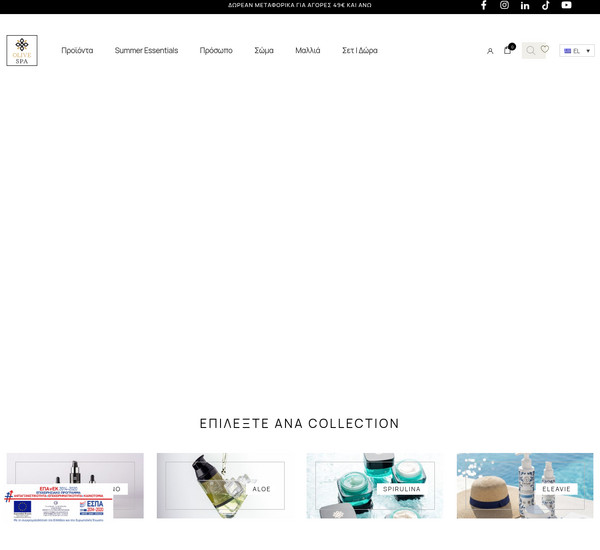Viewport: 600px width, 550px height.
Task: Click the ALOE label button
Action: pyautogui.click(x=261, y=489)
